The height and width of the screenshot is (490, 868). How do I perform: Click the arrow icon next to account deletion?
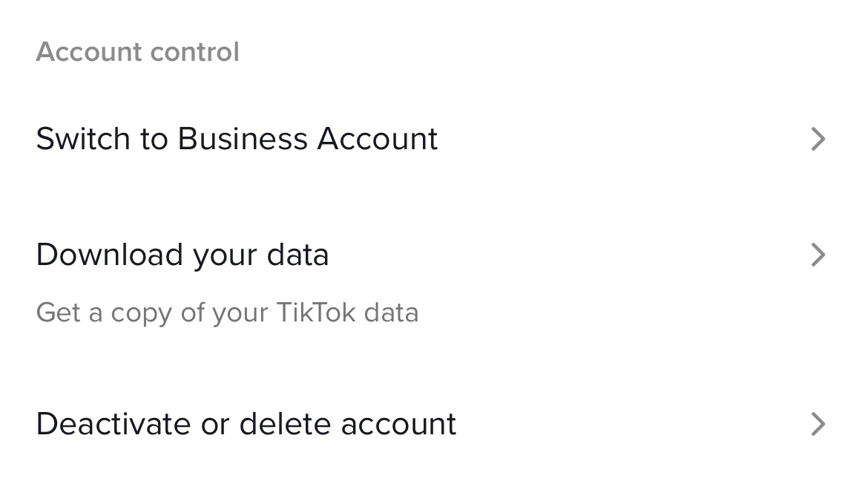pos(818,424)
